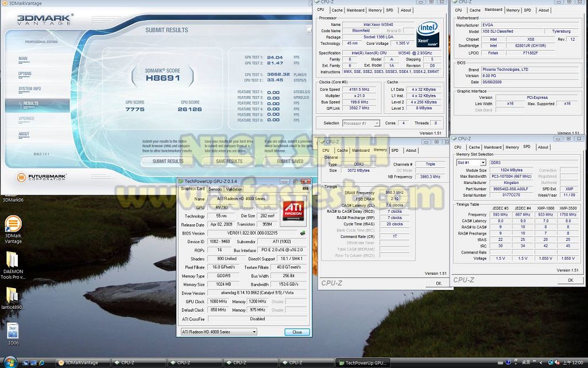588x368 pixels.
Task: Click the GPU-Z BIOS save chip icon
Action: pyautogui.click(x=303, y=233)
